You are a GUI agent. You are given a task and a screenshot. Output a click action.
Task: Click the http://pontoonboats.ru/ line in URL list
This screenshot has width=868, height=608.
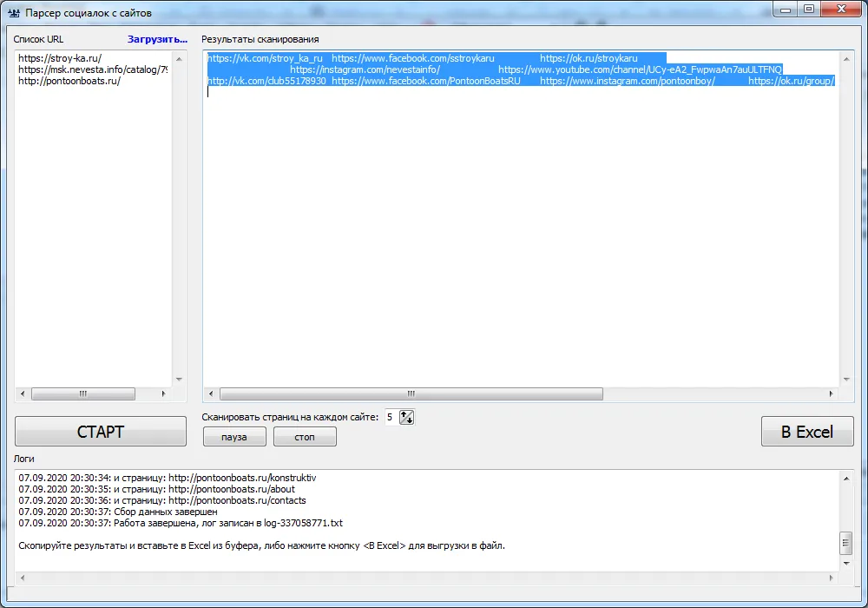pyautogui.click(x=69, y=81)
